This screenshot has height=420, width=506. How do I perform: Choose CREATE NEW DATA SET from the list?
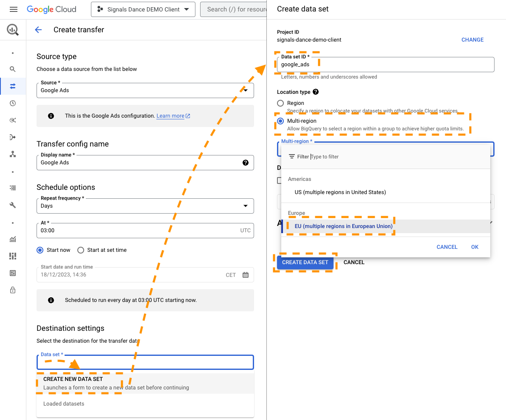tap(145, 383)
